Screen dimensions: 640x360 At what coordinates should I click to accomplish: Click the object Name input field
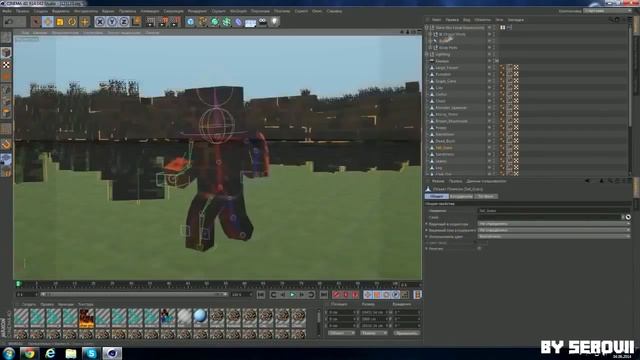coord(553,211)
